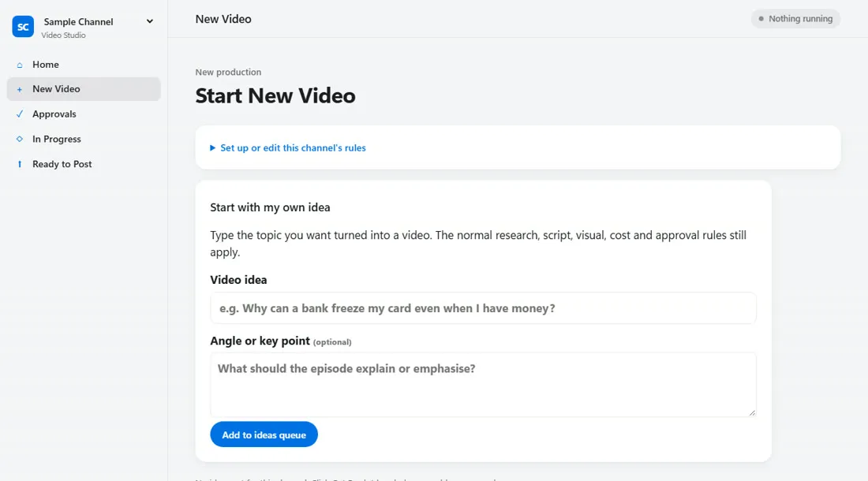868x481 pixels.
Task: Go to Home in the sidebar
Action: pos(84,65)
